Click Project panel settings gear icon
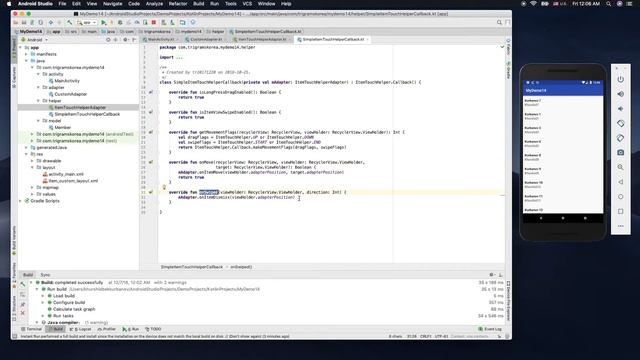This screenshot has height=360, width=640. point(125,40)
